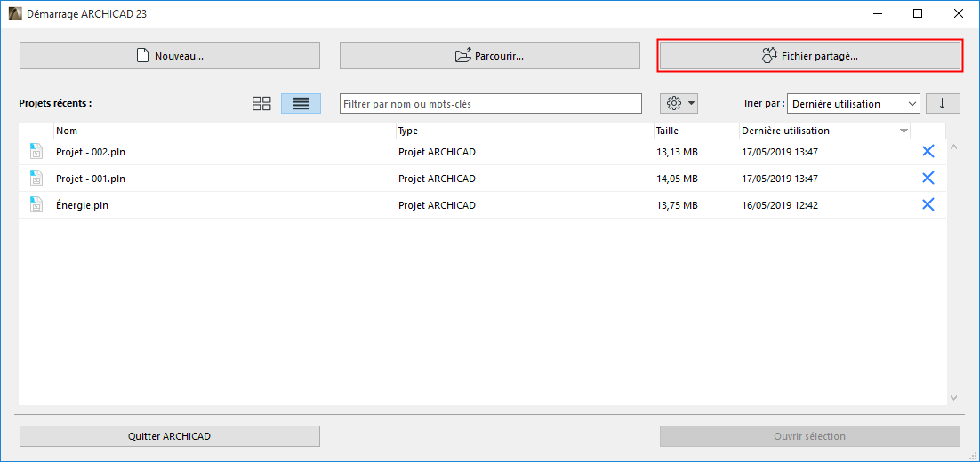Screen dimensions: 980x462
Task: Click date 16/05/2019 12:42
Action: 779,205
